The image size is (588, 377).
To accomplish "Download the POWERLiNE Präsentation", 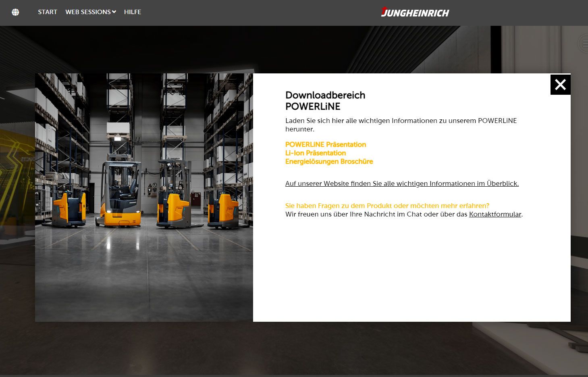I will point(326,144).
